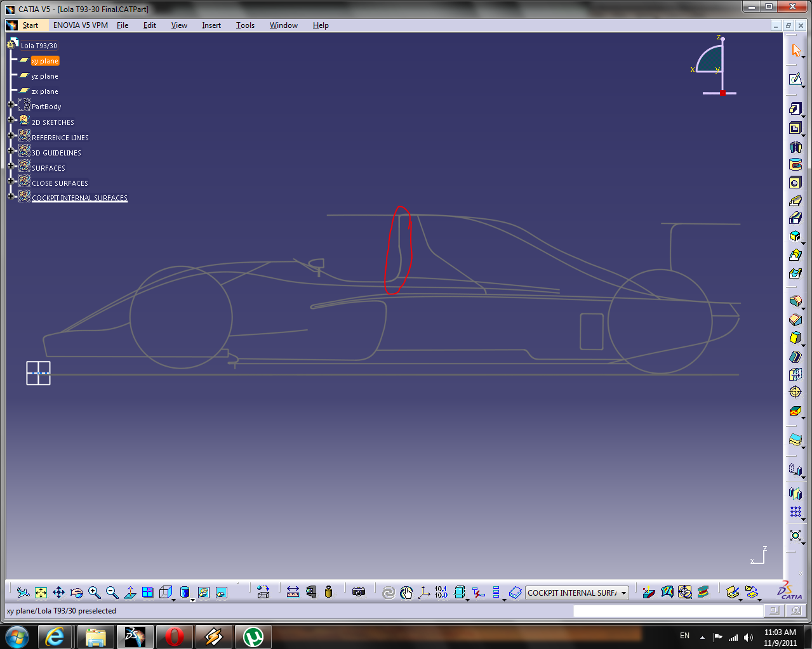Viewport: 812px width, 649px height.
Task: Open the COCKPIT INTERNAL SURFACES body dropdown
Action: (623, 593)
